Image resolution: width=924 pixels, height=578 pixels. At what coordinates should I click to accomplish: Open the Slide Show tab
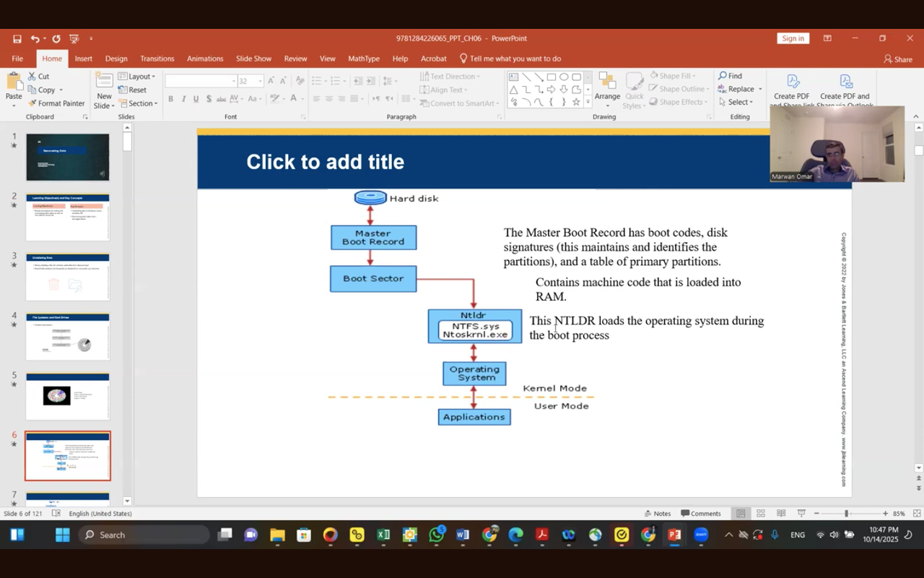(x=253, y=59)
